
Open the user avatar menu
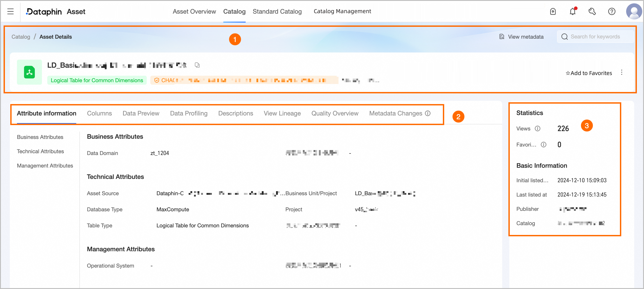[634, 12]
